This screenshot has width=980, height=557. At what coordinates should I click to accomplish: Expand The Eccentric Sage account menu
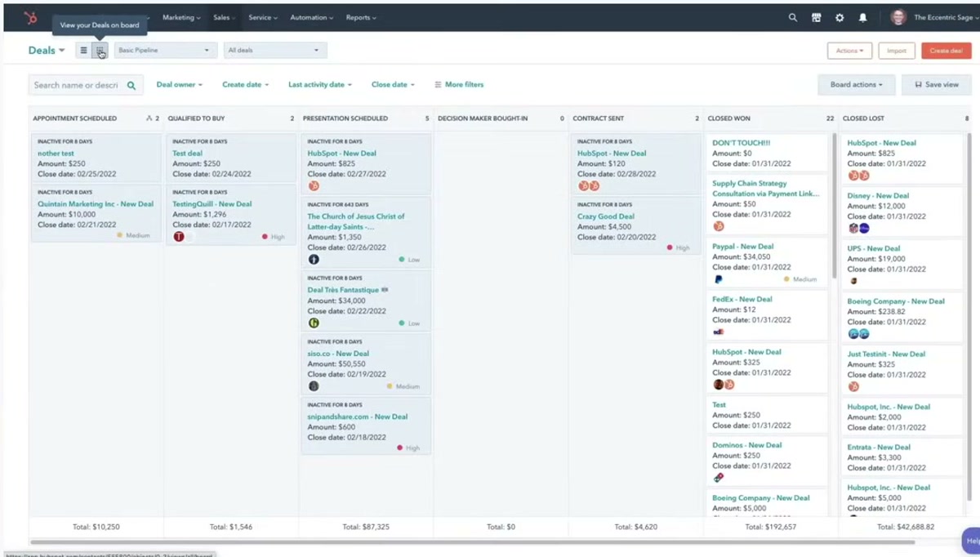tap(944, 17)
